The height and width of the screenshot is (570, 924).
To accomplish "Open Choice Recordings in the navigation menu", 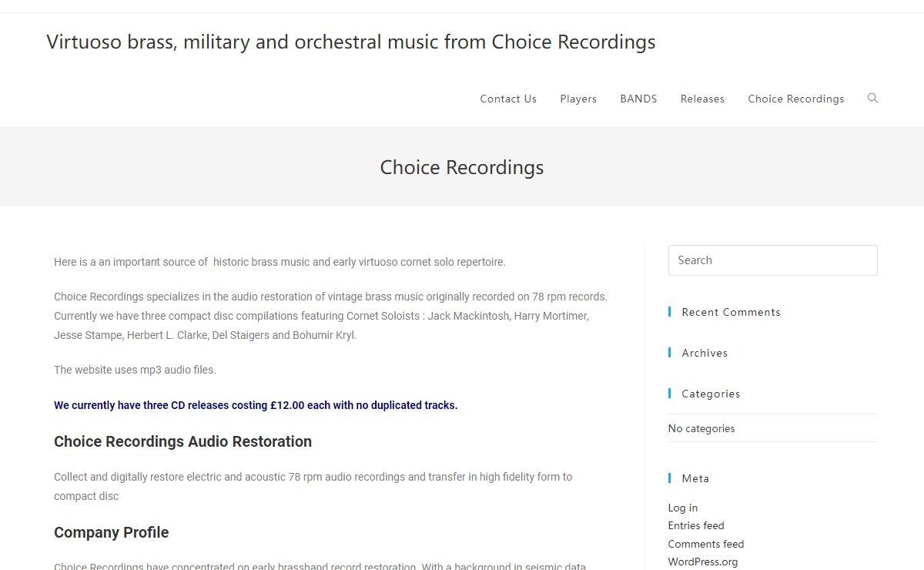I will point(796,99).
